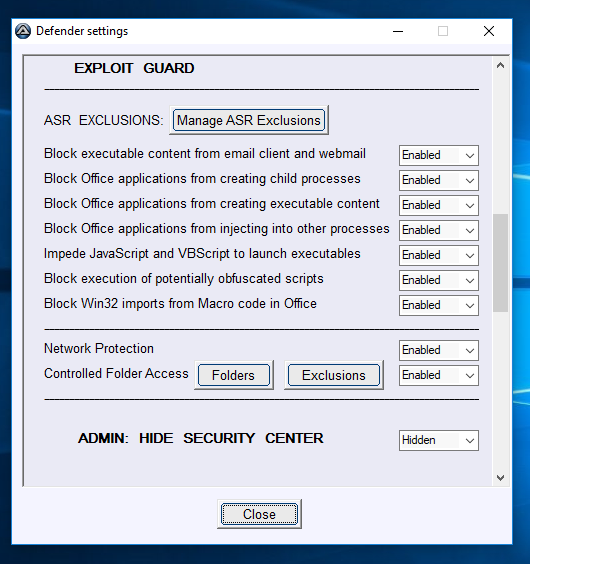
Task: Click the Close button at the bottom
Action: tap(259, 514)
